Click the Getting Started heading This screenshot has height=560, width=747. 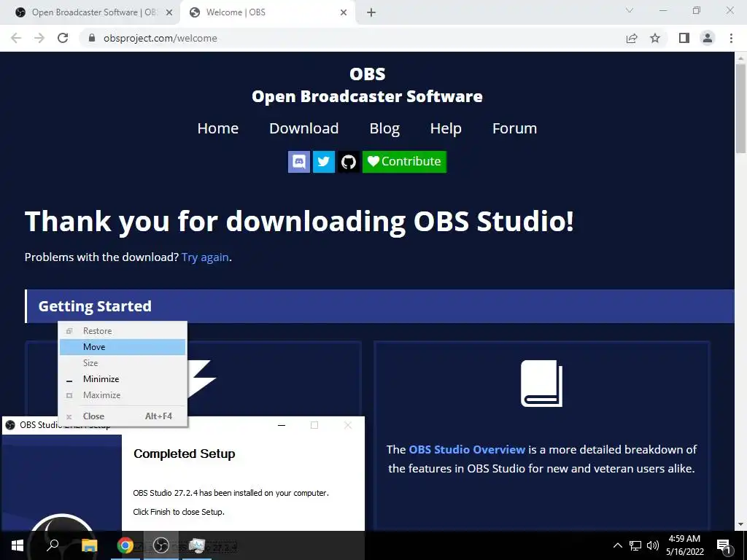[x=95, y=306]
